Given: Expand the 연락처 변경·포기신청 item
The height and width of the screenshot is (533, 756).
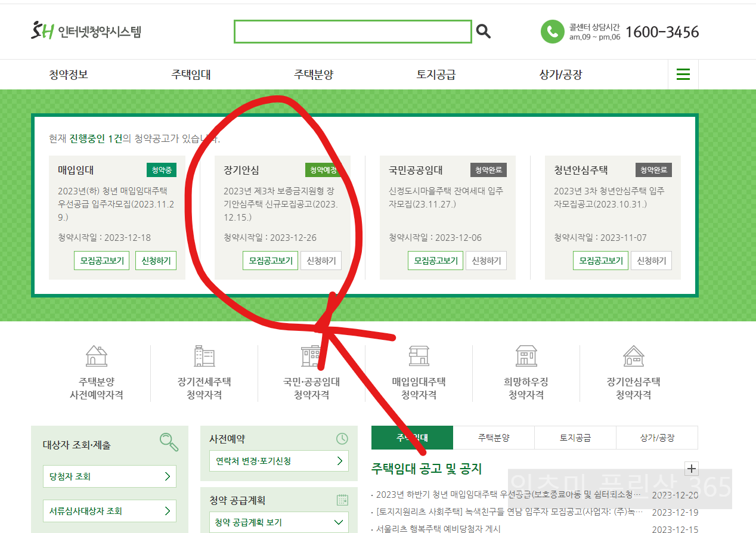Looking at the screenshot, I should 278,461.
